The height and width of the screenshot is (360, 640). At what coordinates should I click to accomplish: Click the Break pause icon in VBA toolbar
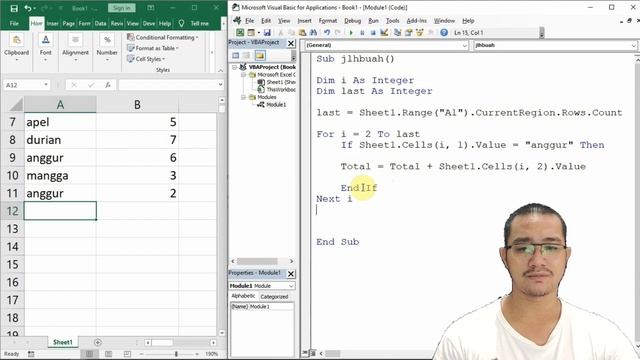362,33
